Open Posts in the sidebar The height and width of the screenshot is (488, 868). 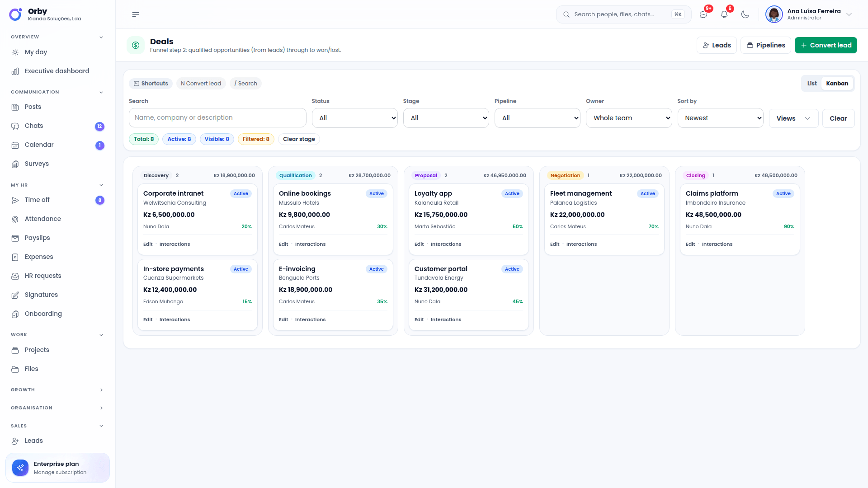coord(58,107)
